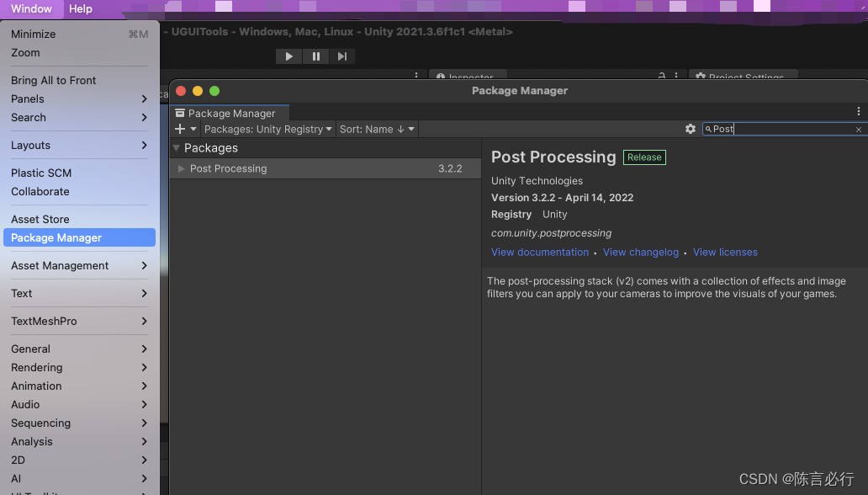The height and width of the screenshot is (495, 868).
Task: Minimize Package Manager with yellow button
Action: 198,91
